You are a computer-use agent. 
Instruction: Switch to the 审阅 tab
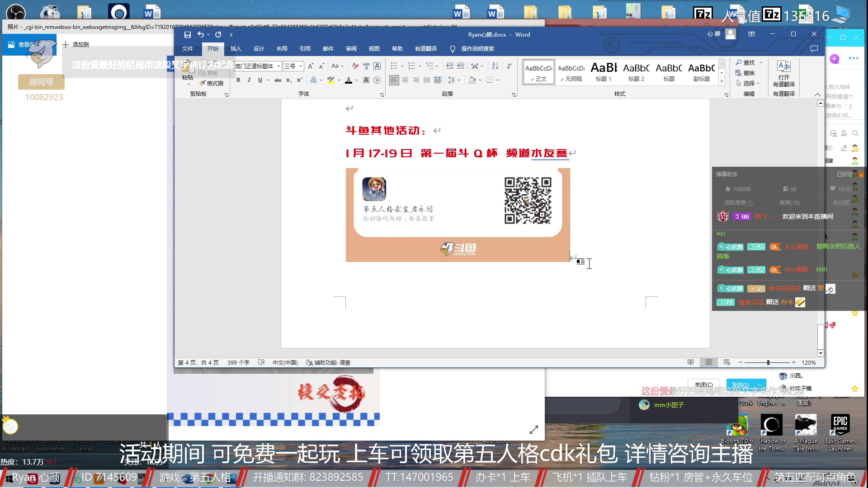(x=351, y=49)
